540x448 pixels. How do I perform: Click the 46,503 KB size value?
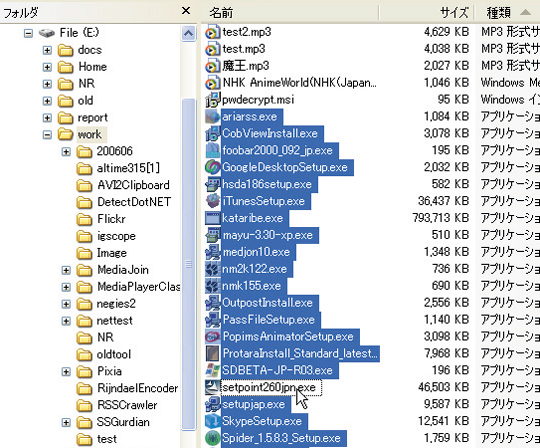444,387
